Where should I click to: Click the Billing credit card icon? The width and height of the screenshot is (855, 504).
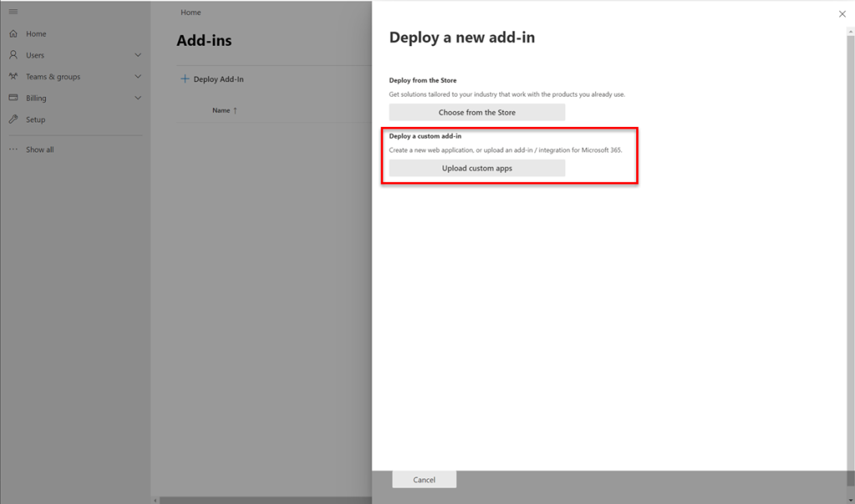[x=13, y=98]
